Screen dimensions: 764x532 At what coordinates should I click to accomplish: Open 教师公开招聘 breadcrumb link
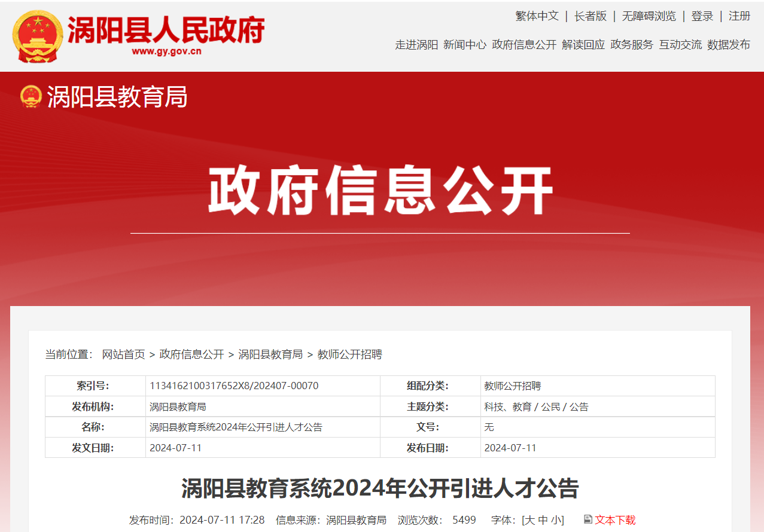point(349,354)
